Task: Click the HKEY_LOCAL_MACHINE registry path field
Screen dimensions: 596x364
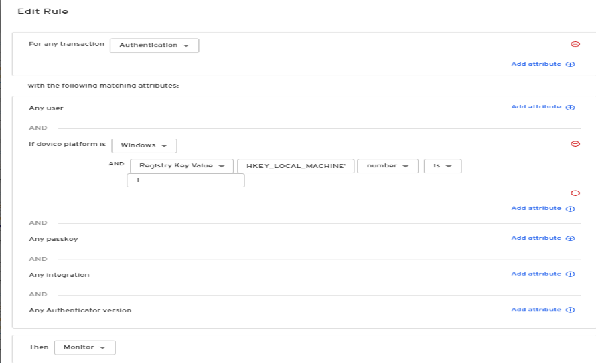Action: [295, 166]
